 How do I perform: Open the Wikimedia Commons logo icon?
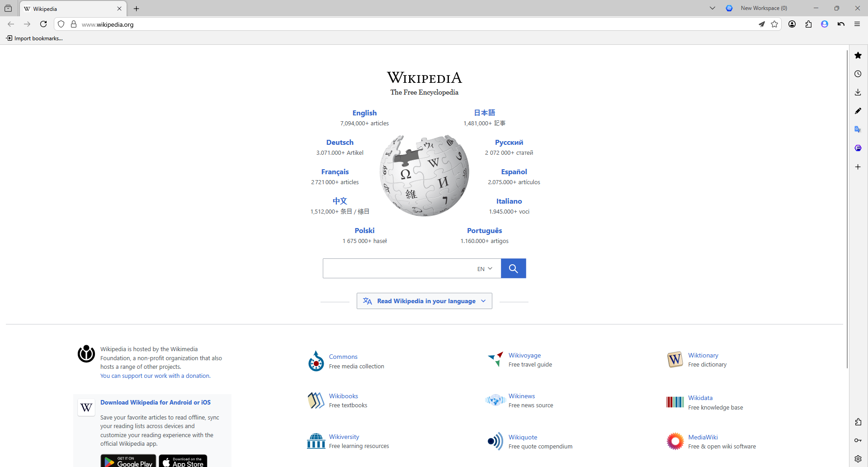tap(316, 361)
